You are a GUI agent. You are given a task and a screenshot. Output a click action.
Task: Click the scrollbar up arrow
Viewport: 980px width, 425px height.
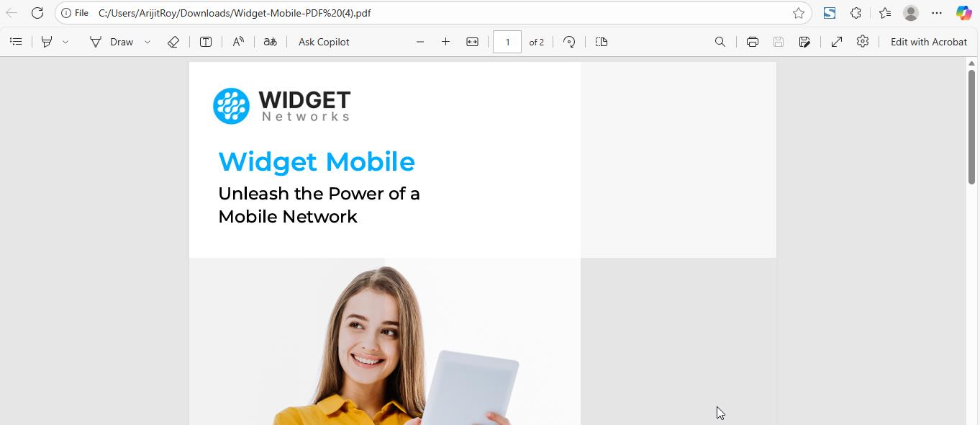coord(971,63)
